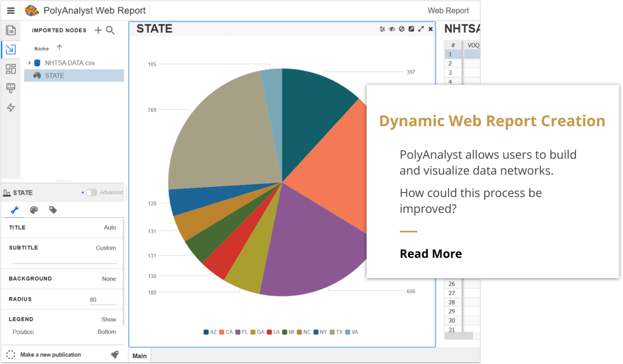Click the Read More link
Screen dimensions: 623x364
point(431,254)
